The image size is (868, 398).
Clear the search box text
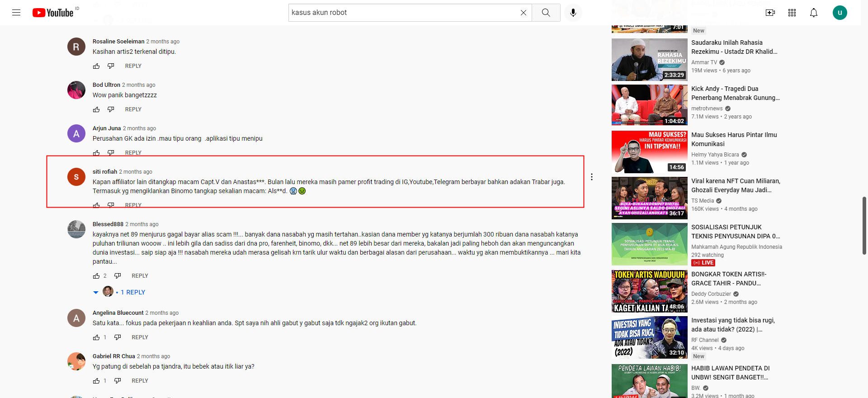523,13
